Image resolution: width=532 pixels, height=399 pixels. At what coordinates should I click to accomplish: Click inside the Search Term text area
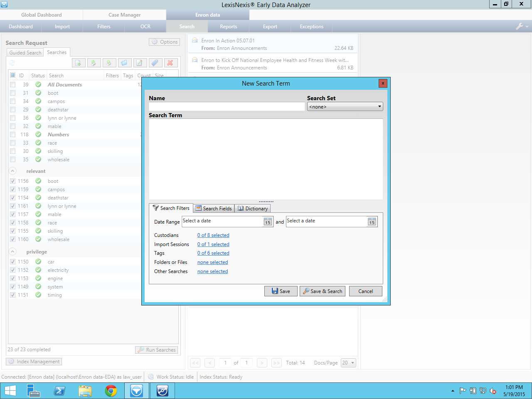click(266, 159)
